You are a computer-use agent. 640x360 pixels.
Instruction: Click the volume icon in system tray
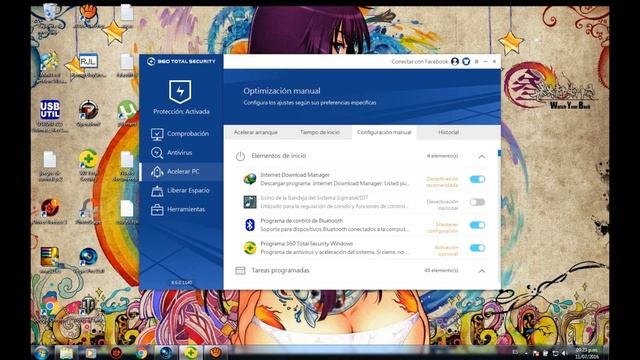tap(565, 353)
